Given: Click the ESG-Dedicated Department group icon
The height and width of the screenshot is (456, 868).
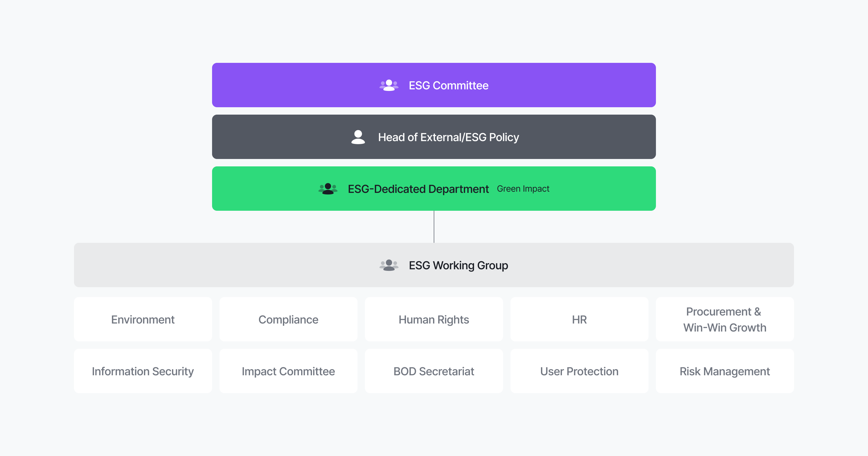Looking at the screenshot, I should (x=328, y=189).
